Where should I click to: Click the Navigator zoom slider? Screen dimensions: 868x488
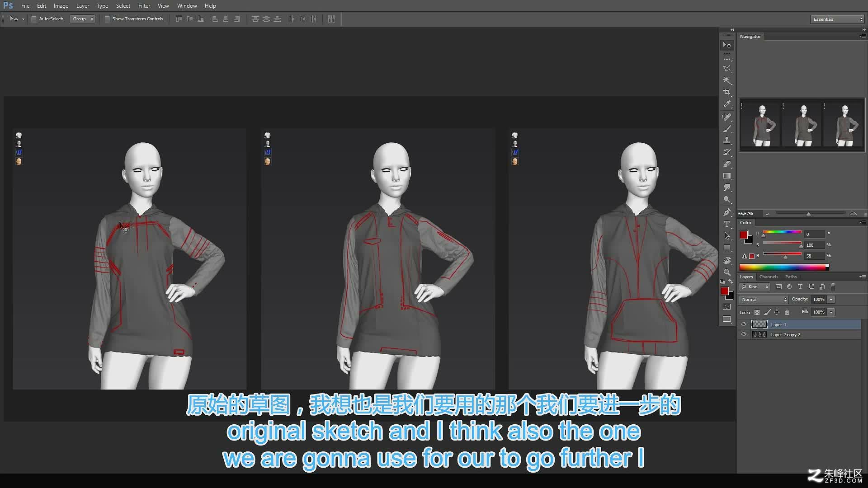810,213
